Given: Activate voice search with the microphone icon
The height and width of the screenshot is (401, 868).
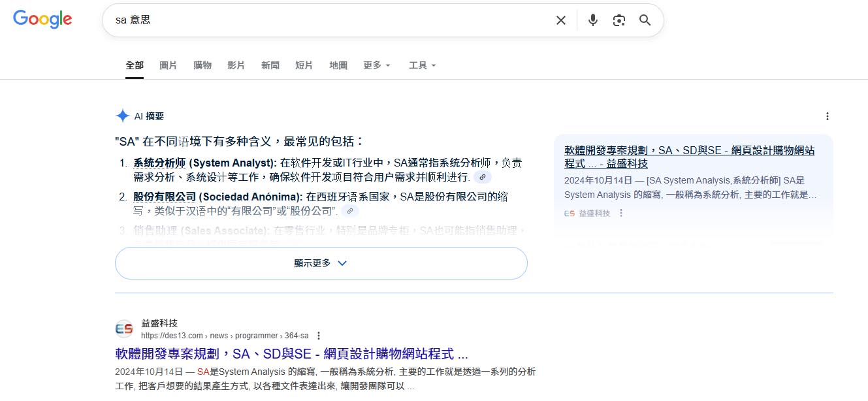Looking at the screenshot, I should pos(592,20).
